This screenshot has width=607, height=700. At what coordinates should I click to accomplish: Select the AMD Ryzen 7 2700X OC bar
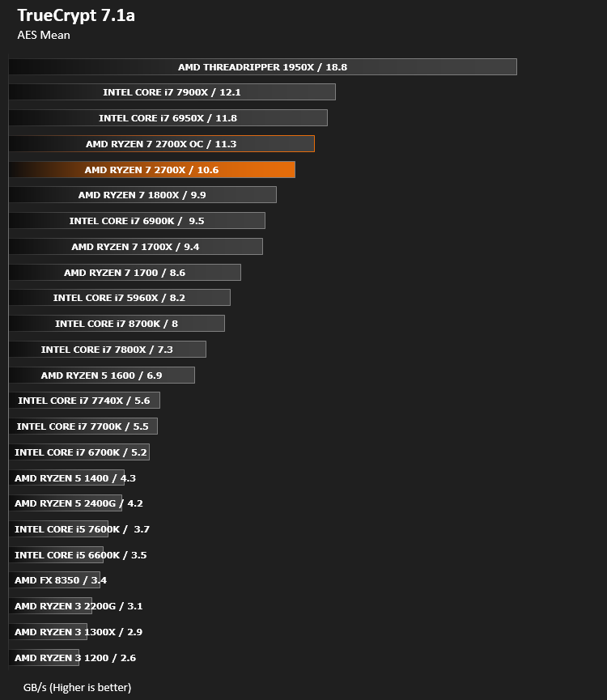(162, 144)
